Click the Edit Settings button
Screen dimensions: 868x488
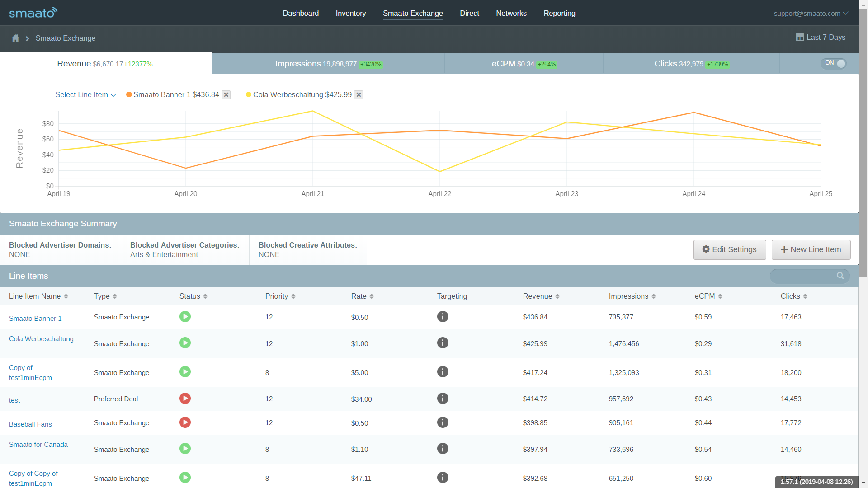click(x=730, y=249)
